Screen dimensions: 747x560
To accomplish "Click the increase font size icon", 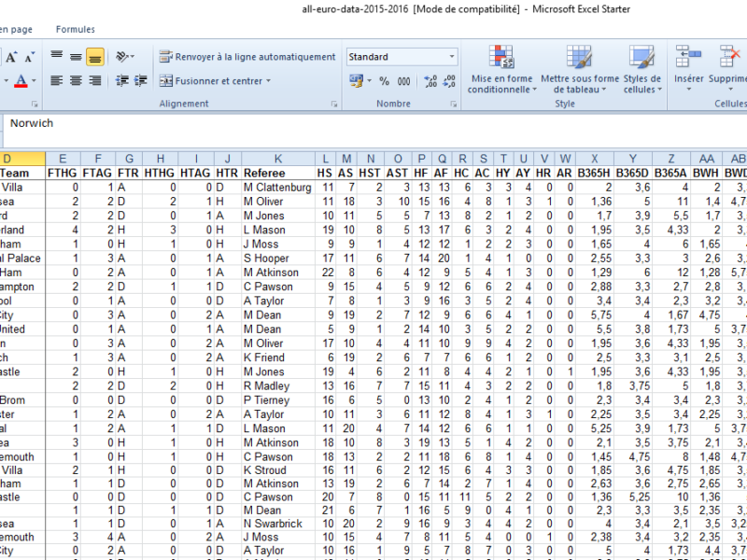I will (12, 58).
